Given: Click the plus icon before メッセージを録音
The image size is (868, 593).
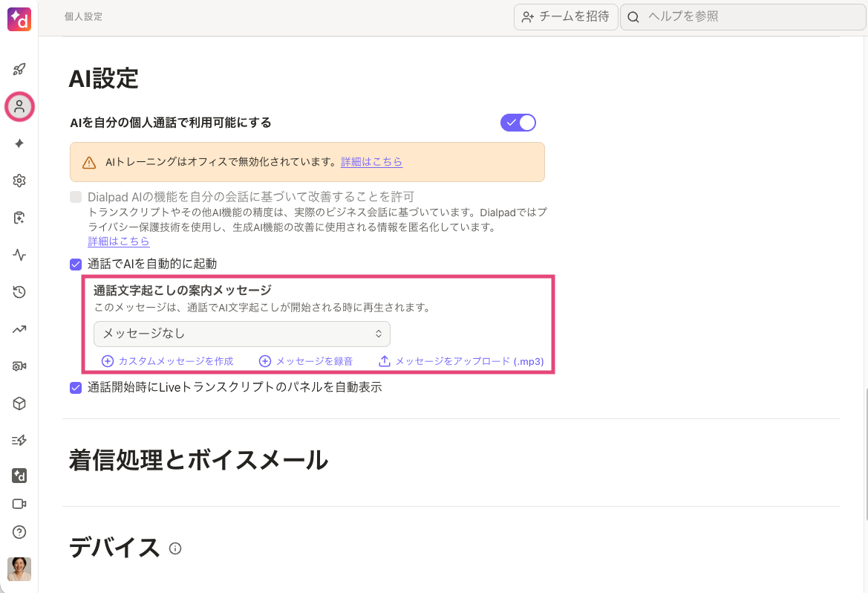Looking at the screenshot, I should point(265,361).
